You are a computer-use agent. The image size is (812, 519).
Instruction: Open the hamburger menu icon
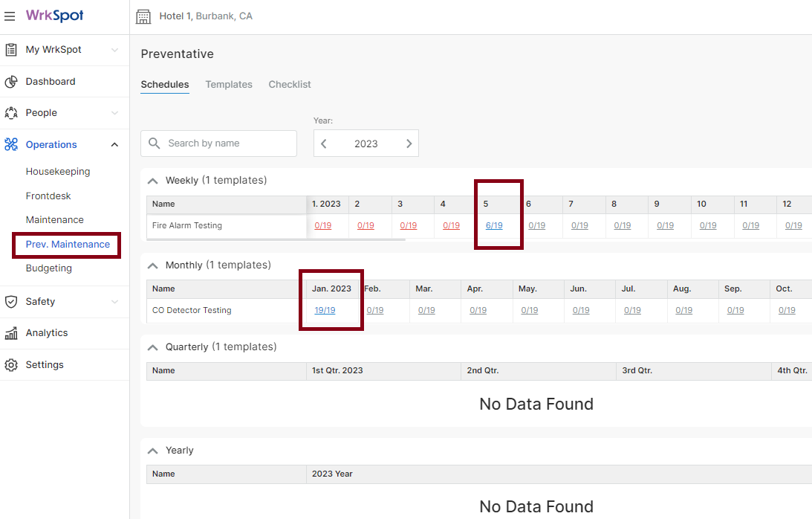tap(10, 16)
